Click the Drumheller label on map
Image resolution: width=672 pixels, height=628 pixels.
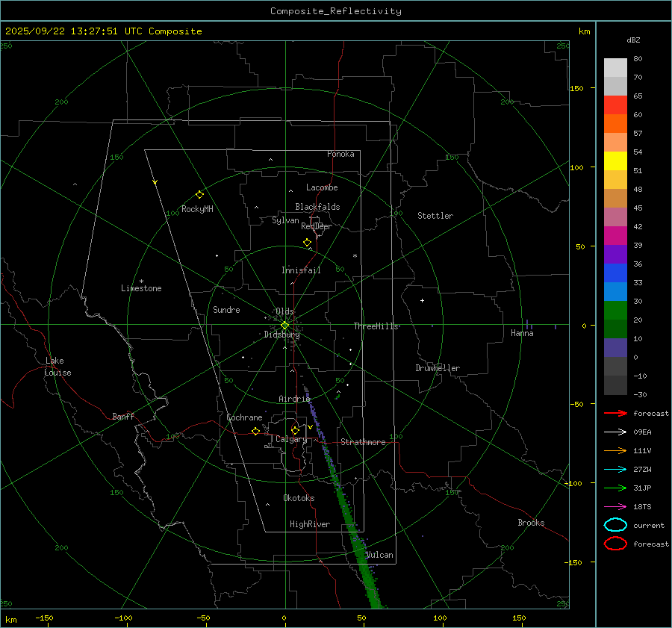click(438, 368)
